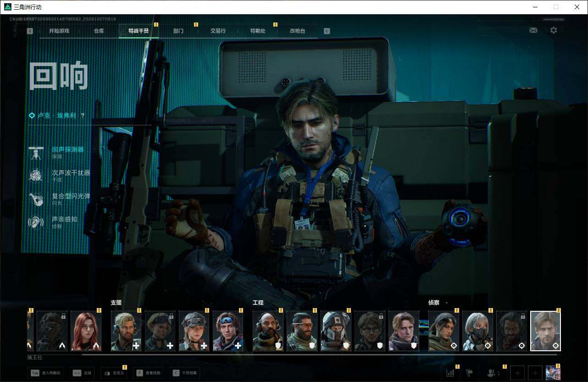Select locked engineer operator with eyeglasses
The image size is (588, 382).
(370, 331)
